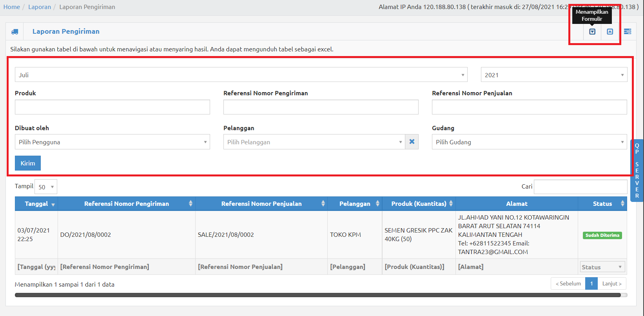Click the horizontal scrollbar under table
Viewport: 644px width, 316px height.
click(x=318, y=295)
